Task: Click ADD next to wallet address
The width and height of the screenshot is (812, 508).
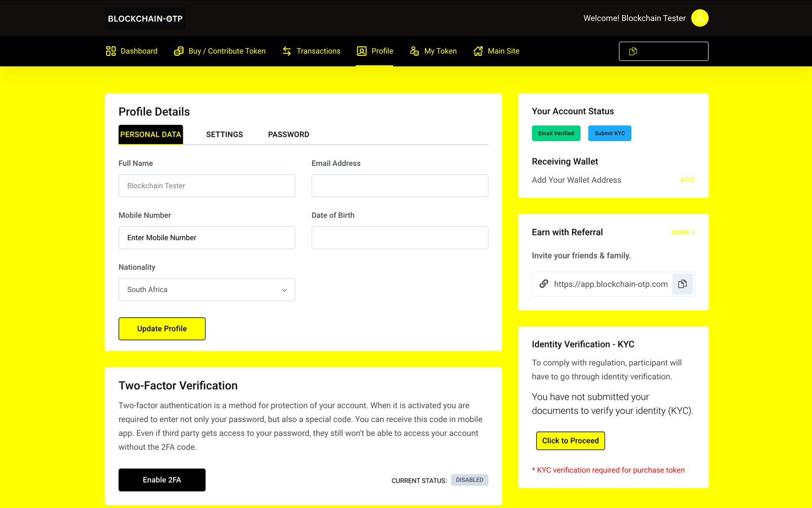Action: click(x=687, y=180)
